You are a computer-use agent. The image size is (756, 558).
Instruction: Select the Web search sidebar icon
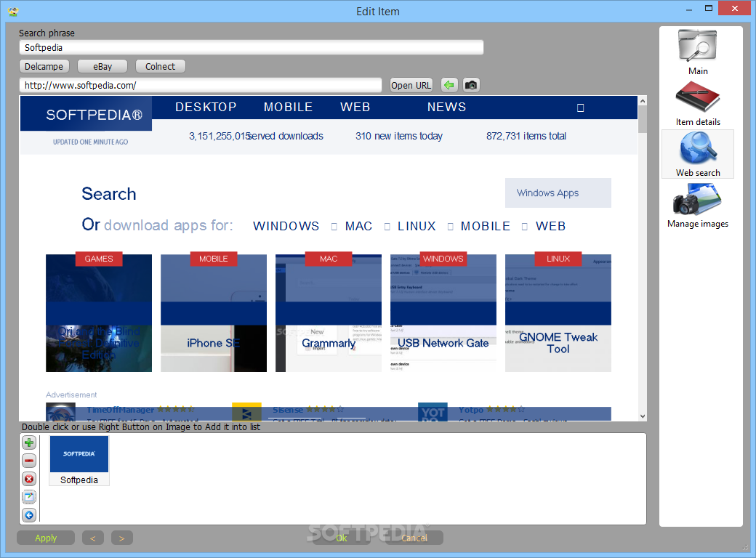point(698,154)
